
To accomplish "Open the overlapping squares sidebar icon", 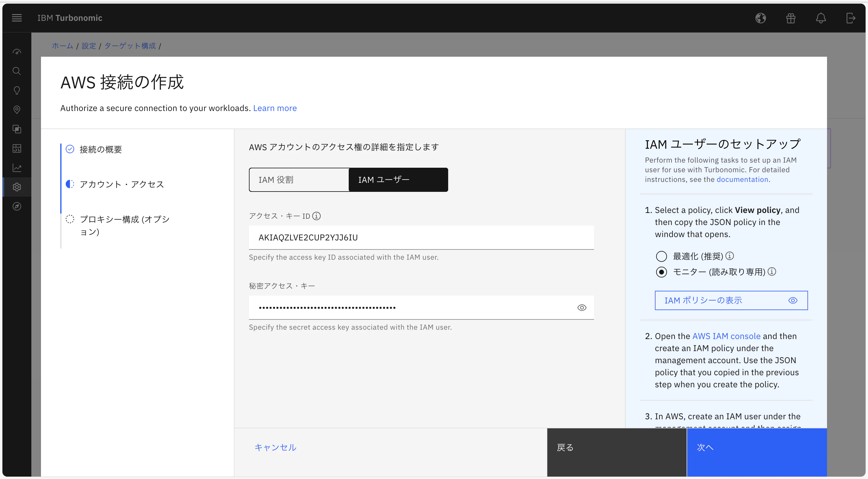I will tap(17, 129).
